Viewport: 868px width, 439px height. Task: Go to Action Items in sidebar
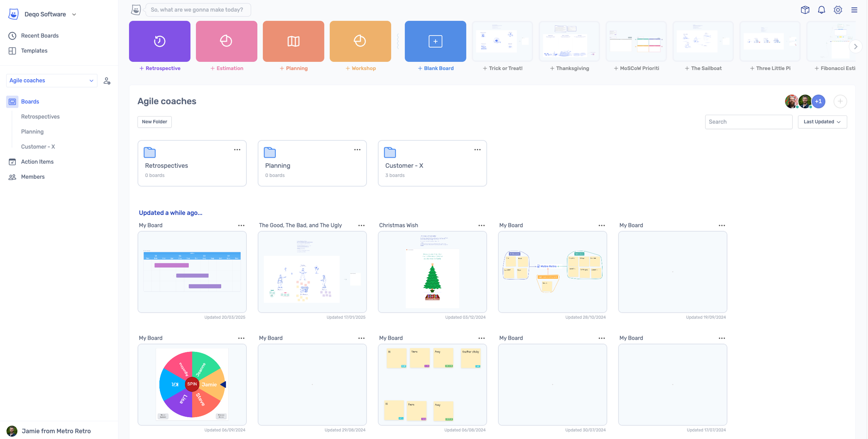(x=37, y=162)
